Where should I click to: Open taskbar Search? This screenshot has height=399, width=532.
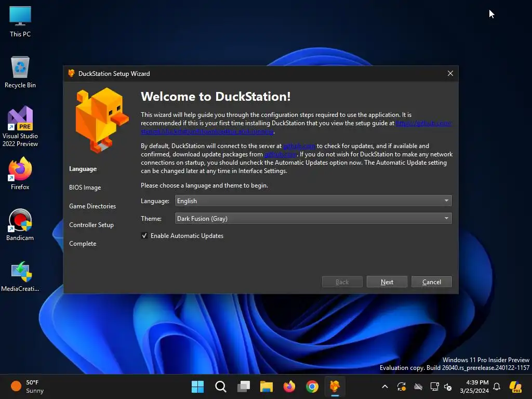(220, 387)
